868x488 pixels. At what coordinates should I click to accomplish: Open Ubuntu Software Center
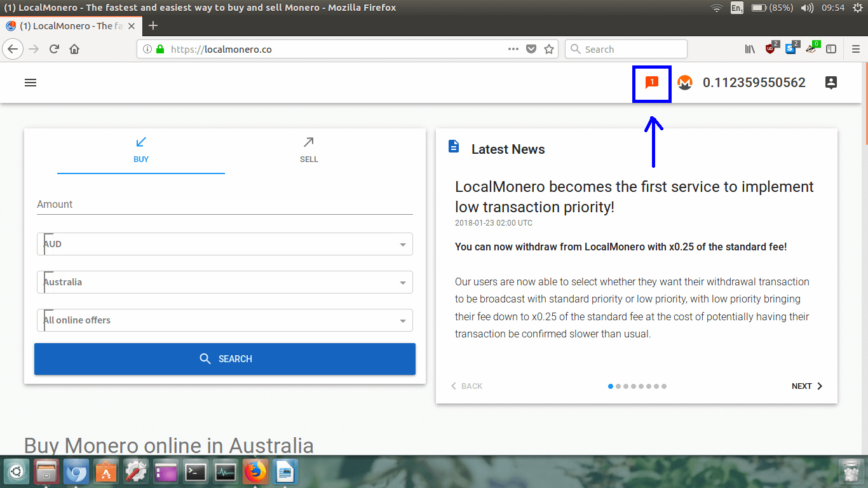pyautogui.click(x=106, y=472)
